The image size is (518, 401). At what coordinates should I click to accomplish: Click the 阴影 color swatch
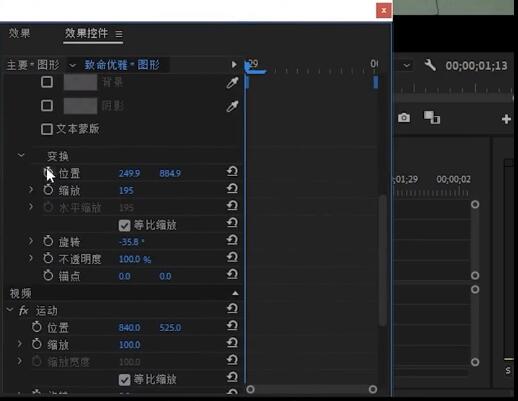click(x=80, y=106)
